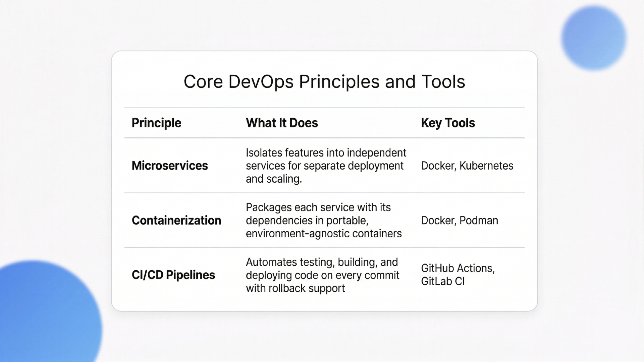
Task: Click the Microservices row label
Action: pyautogui.click(x=170, y=166)
